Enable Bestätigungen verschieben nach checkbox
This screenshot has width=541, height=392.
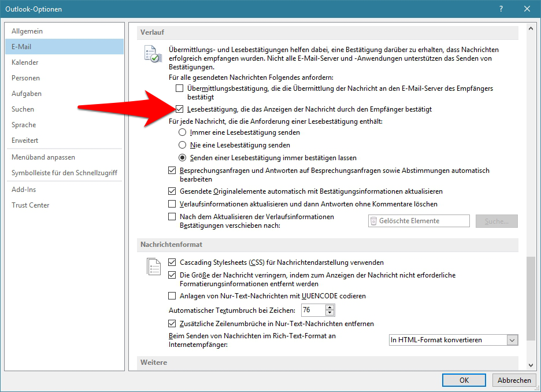tap(172, 217)
